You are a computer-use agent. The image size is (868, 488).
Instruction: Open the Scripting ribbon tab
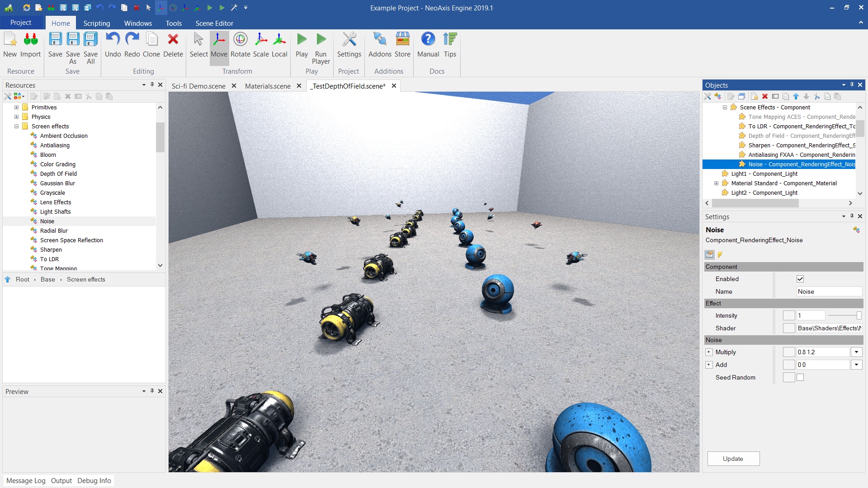pyautogui.click(x=96, y=23)
